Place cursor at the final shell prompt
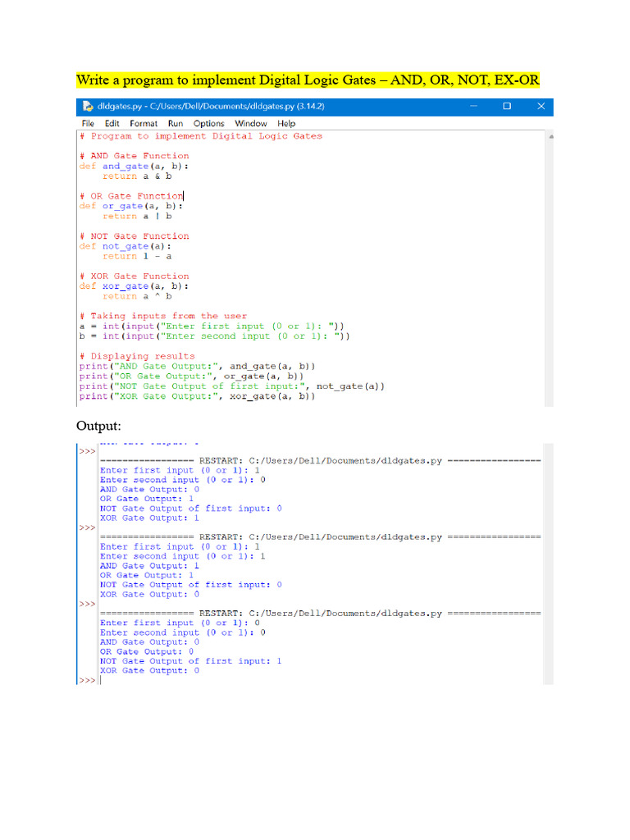Screen dimensions: 630x840 pos(101,680)
